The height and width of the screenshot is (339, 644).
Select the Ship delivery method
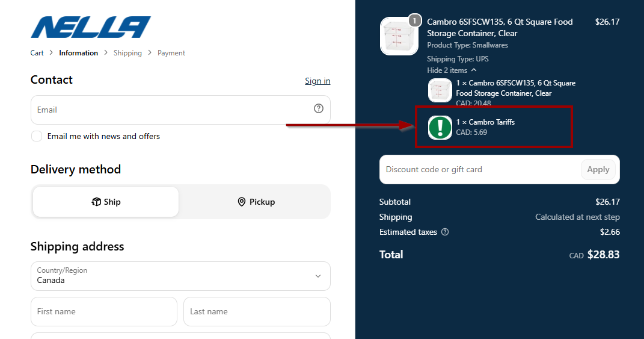[106, 202]
